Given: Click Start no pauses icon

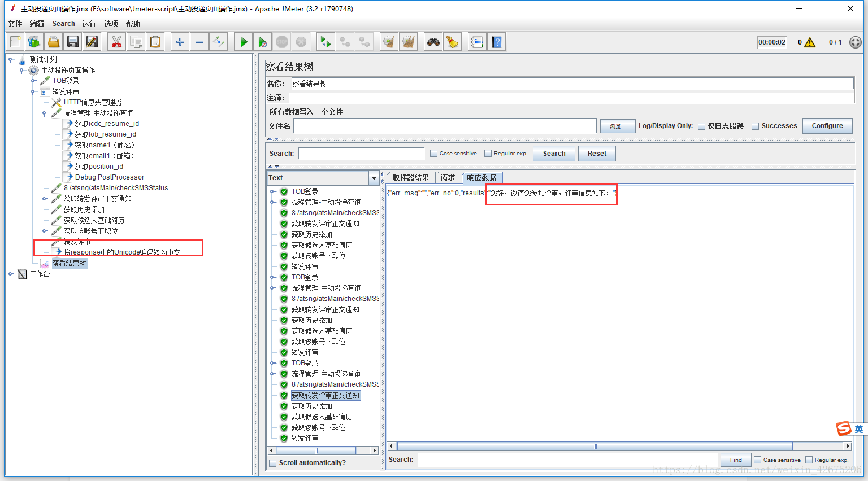Looking at the screenshot, I should tap(263, 42).
